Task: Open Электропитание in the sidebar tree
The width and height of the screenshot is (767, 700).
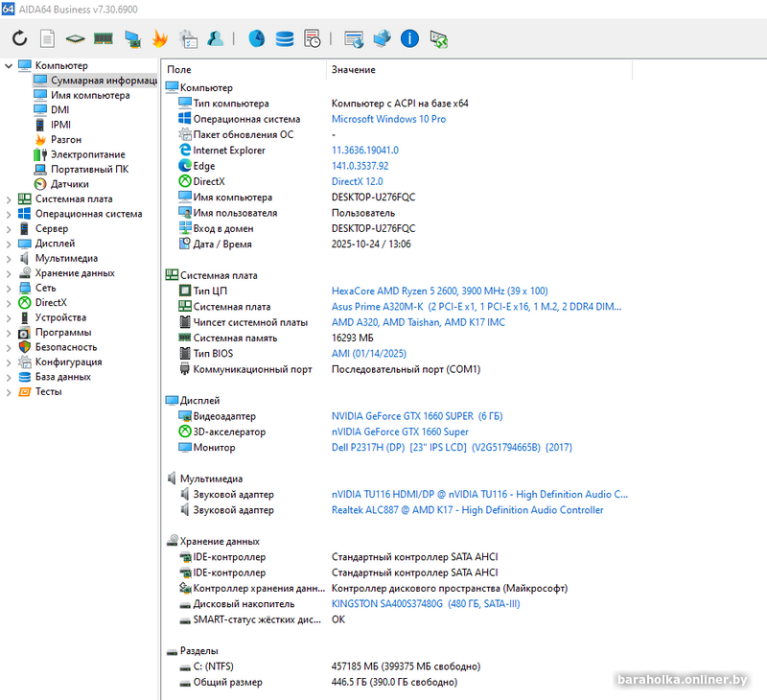Action: [87, 154]
